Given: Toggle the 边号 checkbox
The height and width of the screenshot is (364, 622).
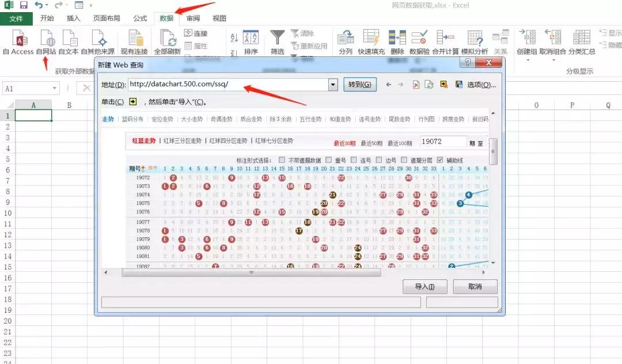Looking at the screenshot, I should pos(379,160).
